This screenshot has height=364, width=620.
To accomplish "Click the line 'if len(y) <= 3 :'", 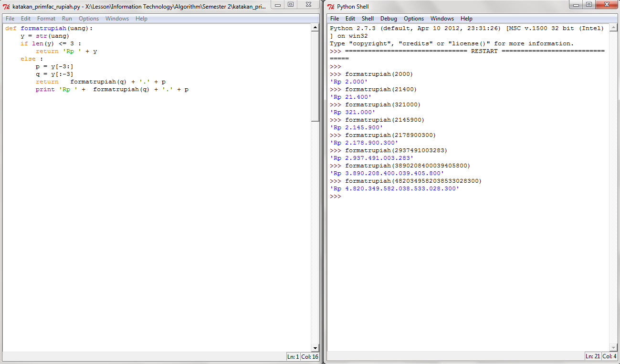I will [51, 43].
